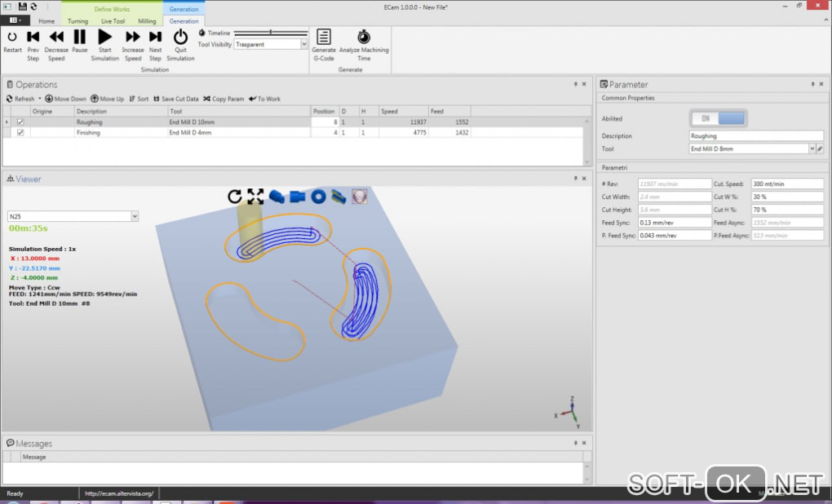Click the Restart simulation icon
Screen dimensions: 832x504
[12, 37]
